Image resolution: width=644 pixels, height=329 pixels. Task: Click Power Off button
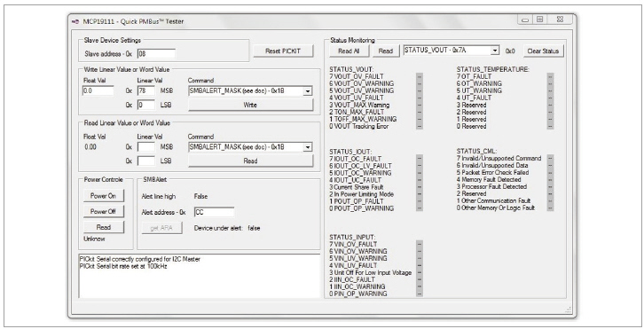(103, 212)
